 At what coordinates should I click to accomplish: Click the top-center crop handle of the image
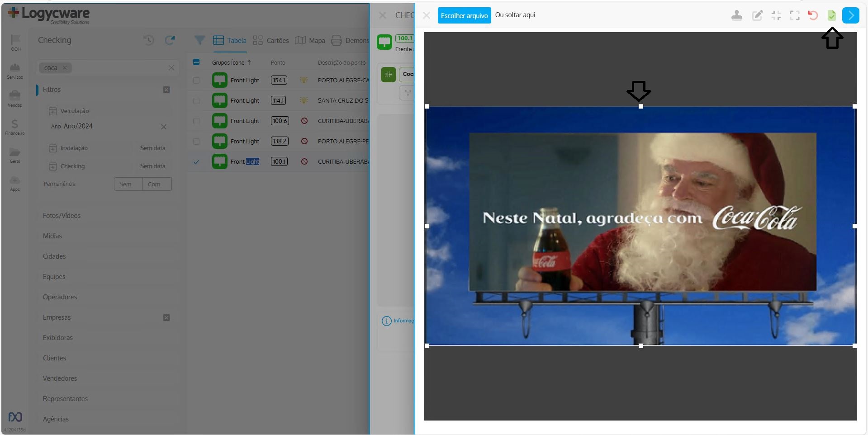pyautogui.click(x=640, y=106)
